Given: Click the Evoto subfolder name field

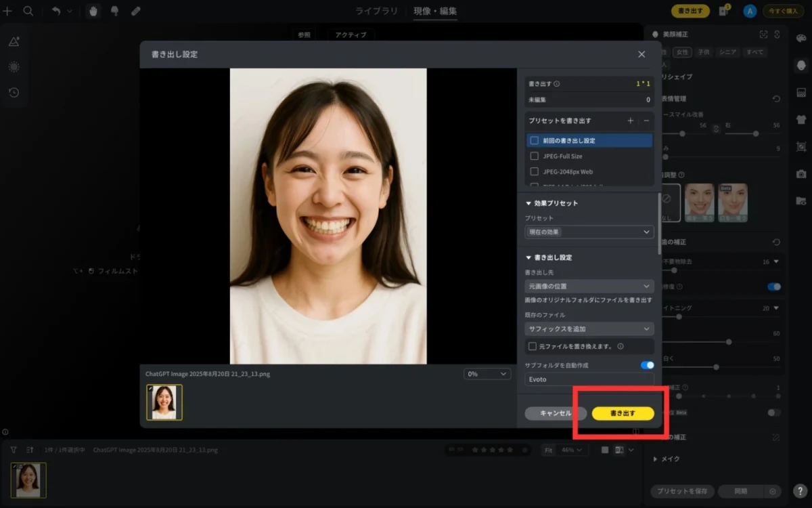Looking at the screenshot, I should coord(589,379).
